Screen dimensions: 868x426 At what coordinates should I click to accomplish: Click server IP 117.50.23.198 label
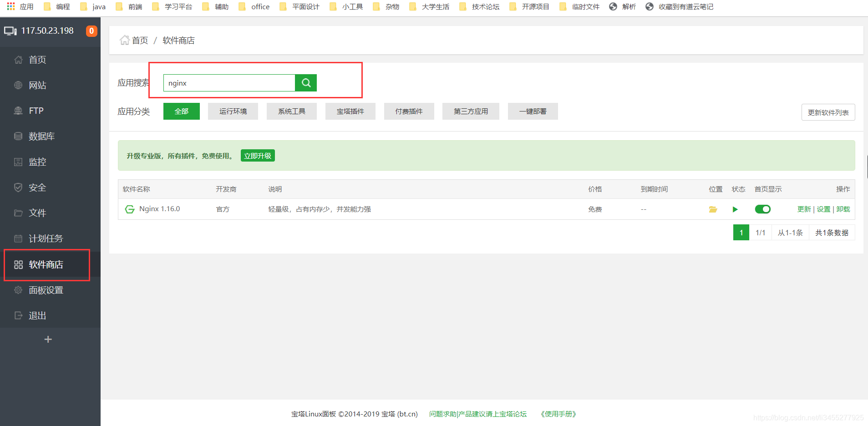47,30
